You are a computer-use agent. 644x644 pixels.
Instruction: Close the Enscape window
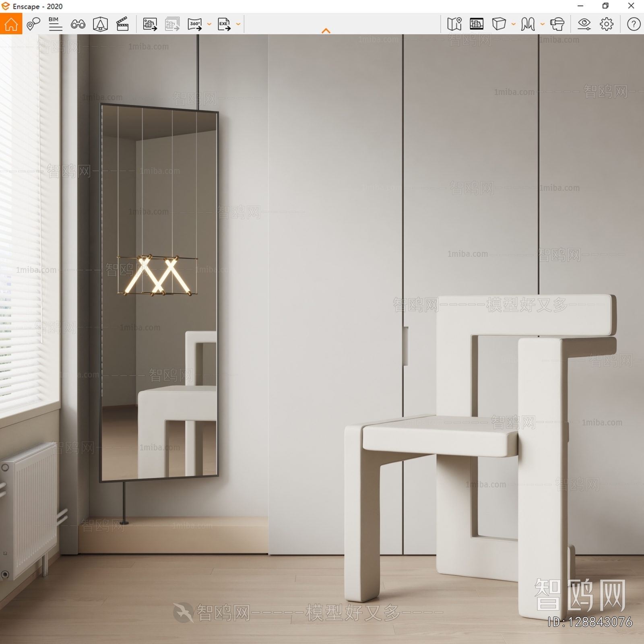coord(631,6)
